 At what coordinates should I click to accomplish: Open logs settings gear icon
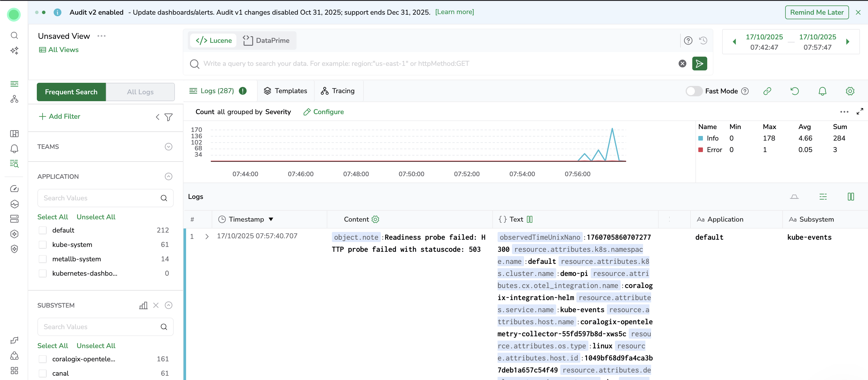(850, 91)
